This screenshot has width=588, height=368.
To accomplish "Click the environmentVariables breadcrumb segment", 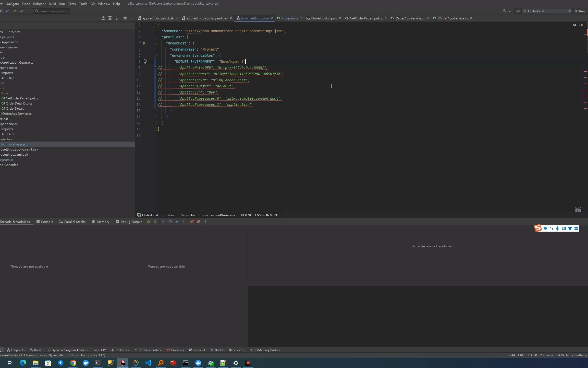I will (218, 215).
